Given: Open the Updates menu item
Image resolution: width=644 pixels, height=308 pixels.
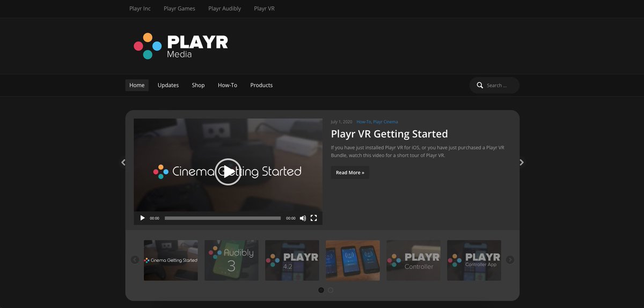Looking at the screenshot, I should pyautogui.click(x=168, y=85).
